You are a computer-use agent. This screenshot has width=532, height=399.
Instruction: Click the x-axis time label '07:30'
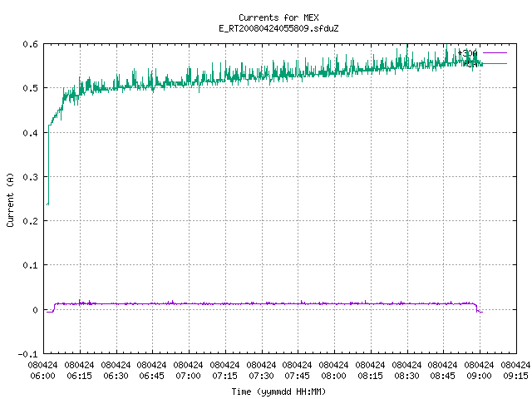click(x=261, y=376)
